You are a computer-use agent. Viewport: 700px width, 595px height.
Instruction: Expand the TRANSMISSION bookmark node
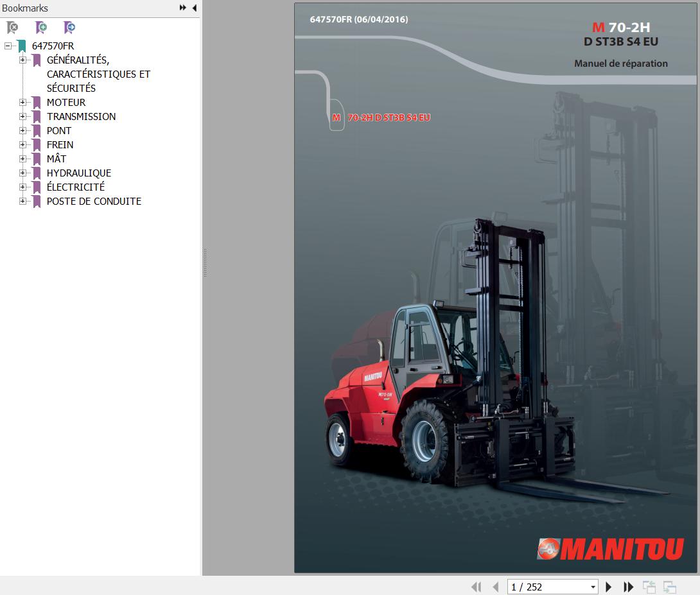[22, 116]
